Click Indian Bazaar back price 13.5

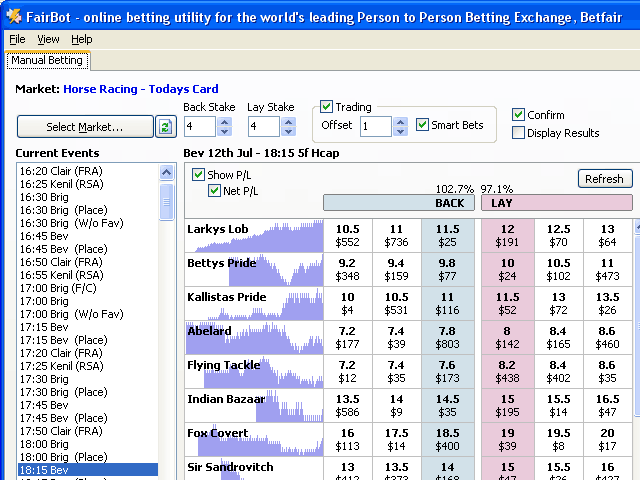348,405
